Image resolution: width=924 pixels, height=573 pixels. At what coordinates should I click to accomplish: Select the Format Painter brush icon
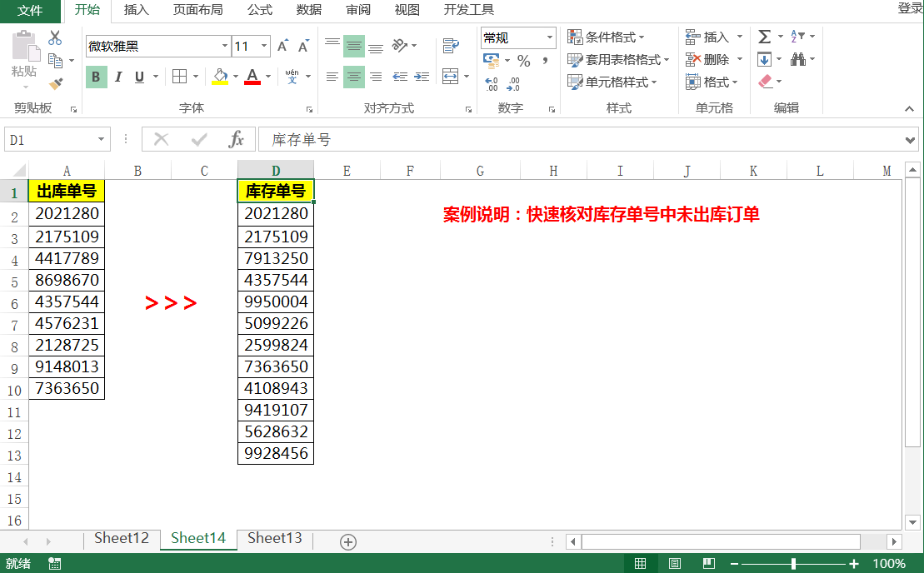click(x=55, y=83)
